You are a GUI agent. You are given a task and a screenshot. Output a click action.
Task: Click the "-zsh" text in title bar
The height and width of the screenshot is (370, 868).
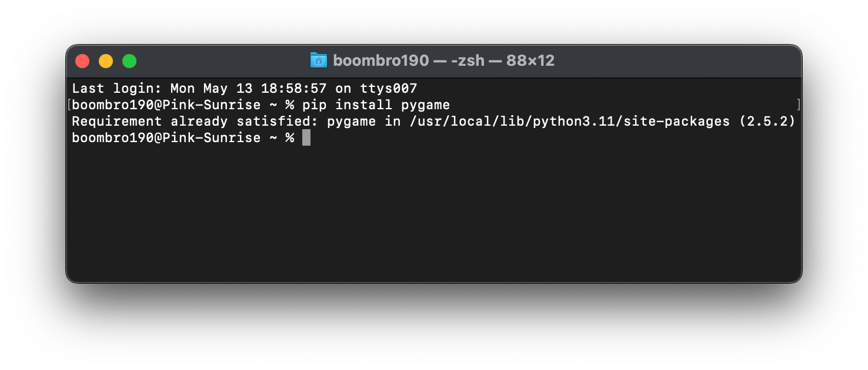click(468, 60)
